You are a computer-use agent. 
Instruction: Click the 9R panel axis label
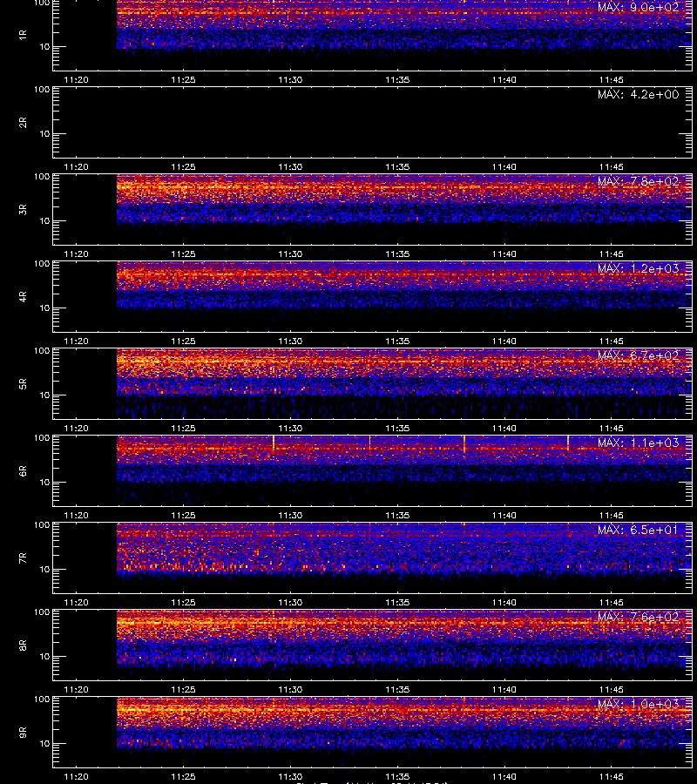click(23, 733)
